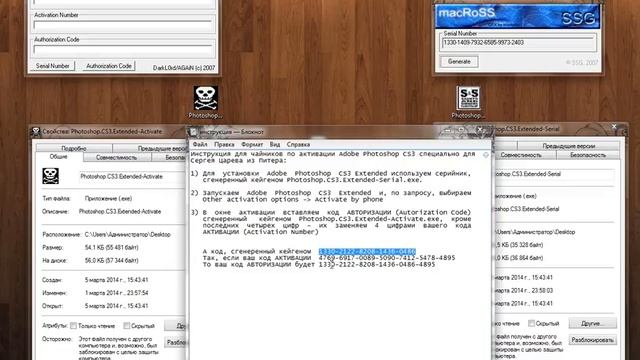
Task: Click Описание value 'Photoshop.CS3.Extended-Activate'
Action: 120,211
